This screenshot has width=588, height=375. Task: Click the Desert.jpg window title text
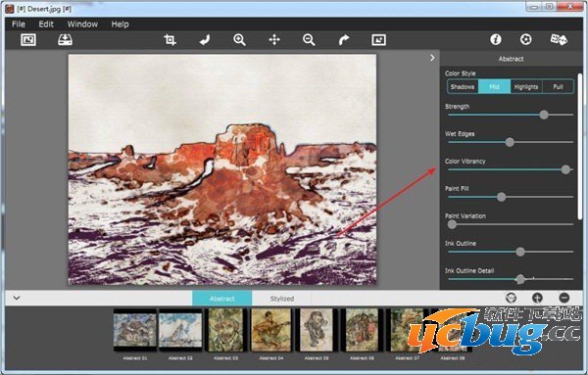[x=44, y=9]
